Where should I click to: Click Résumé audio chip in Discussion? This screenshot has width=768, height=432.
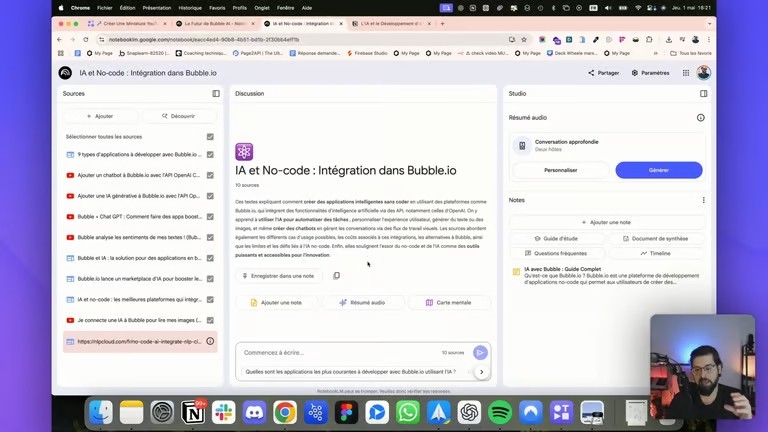(362, 303)
